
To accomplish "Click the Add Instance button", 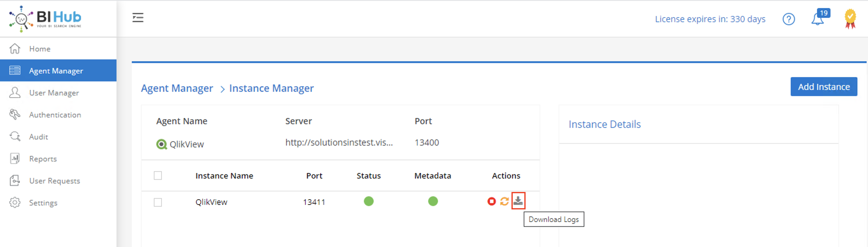I will pos(824,87).
